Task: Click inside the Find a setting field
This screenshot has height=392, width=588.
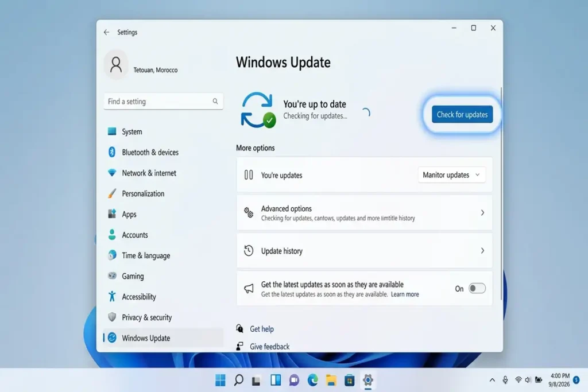Action: click(x=163, y=101)
